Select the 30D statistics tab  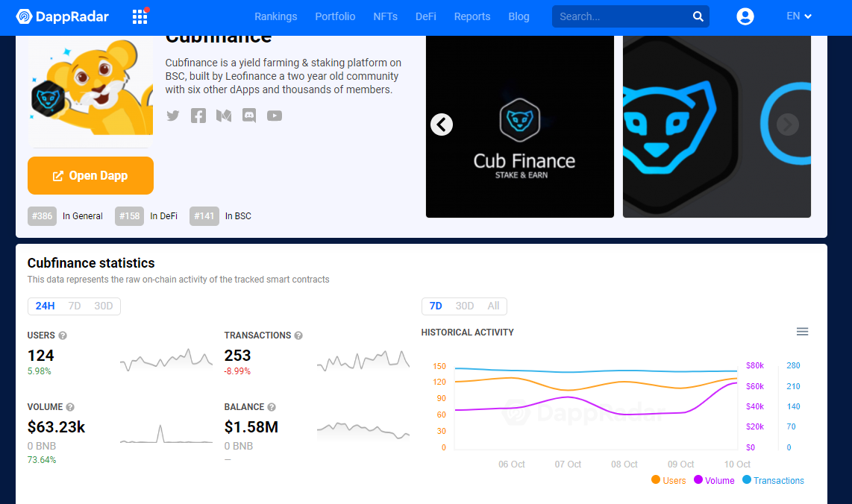(x=103, y=306)
